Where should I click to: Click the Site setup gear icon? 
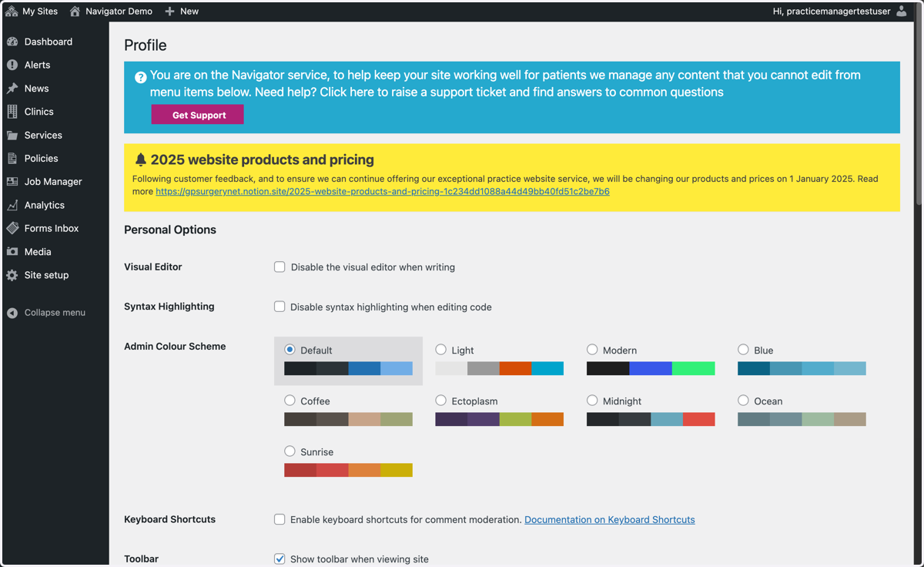point(12,275)
